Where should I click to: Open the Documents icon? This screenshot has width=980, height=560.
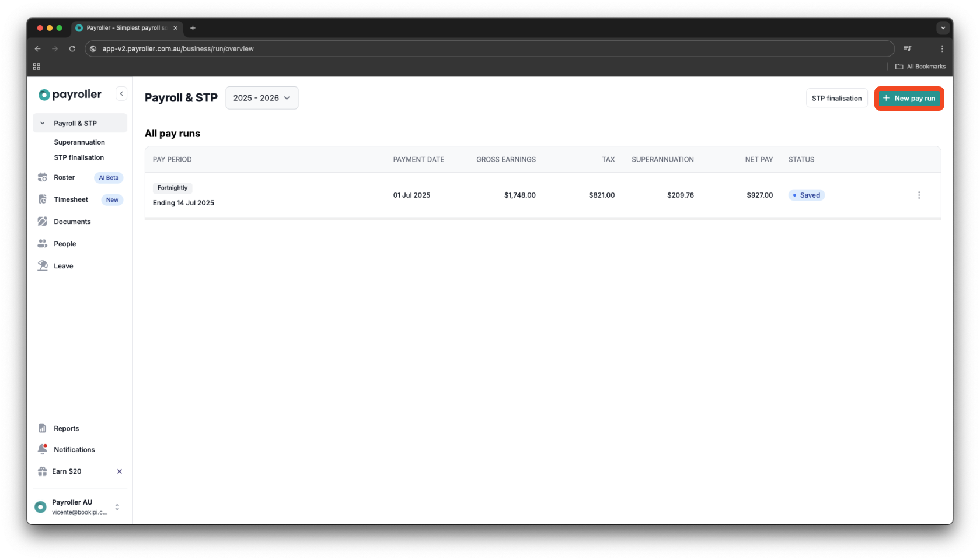pos(43,221)
